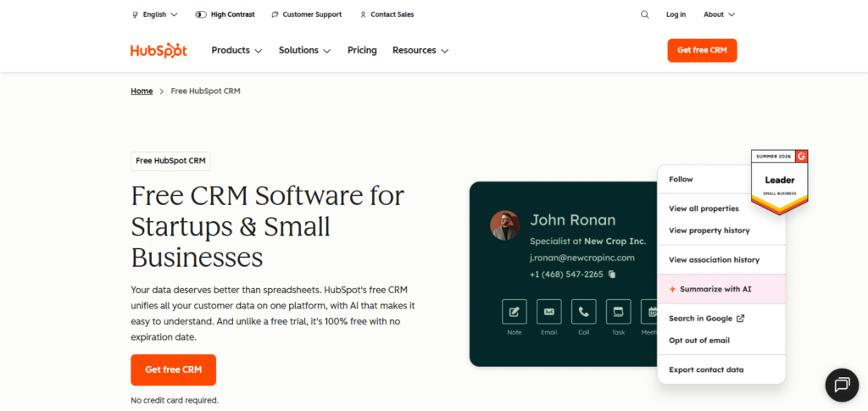The image size is (868, 411).
Task: Click Customer Support link
Action: coord(307,15)
